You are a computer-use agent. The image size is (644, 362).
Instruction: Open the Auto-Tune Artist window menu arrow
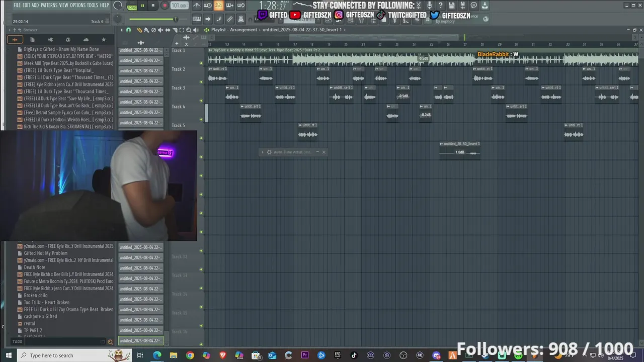(x=262, y=152)
